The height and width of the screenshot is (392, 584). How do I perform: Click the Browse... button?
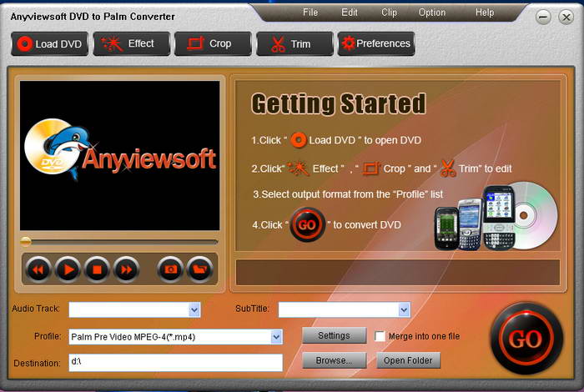click(334, 360)
